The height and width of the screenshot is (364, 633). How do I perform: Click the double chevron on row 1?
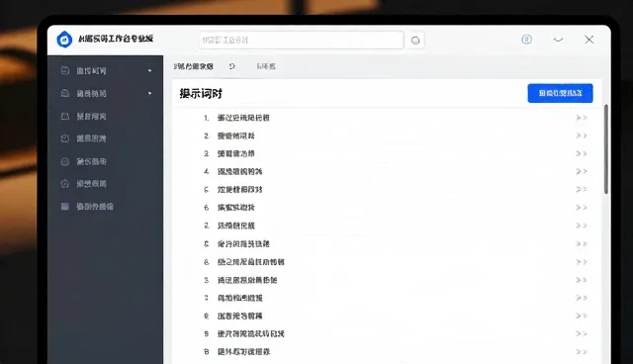coord(581,118)
